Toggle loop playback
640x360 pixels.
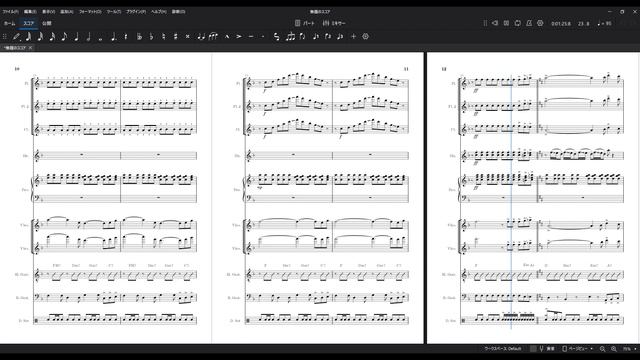(518, 23)
